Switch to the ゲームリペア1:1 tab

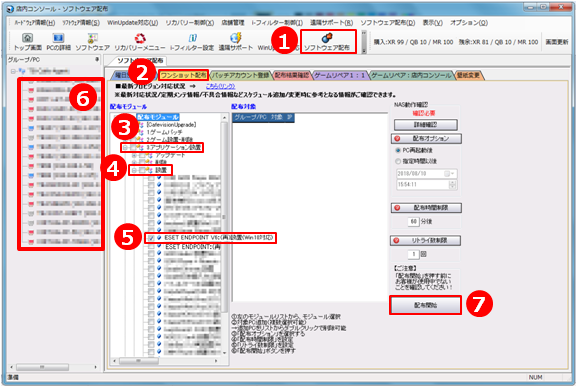click(339, 75)
